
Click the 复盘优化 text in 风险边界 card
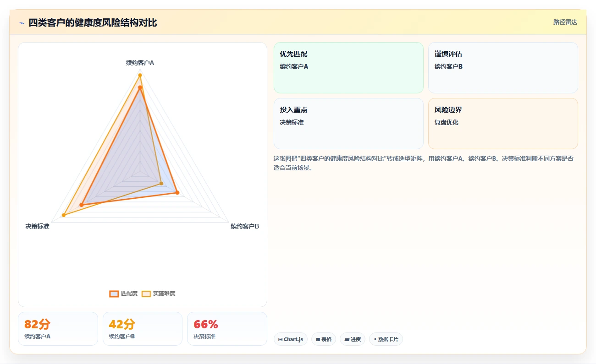[x=447, y=122]
